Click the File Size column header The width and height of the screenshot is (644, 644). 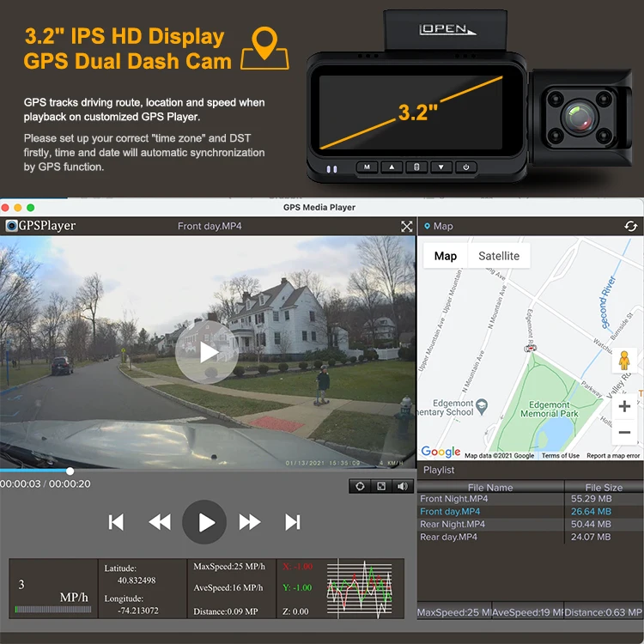[x=604, y=487]
